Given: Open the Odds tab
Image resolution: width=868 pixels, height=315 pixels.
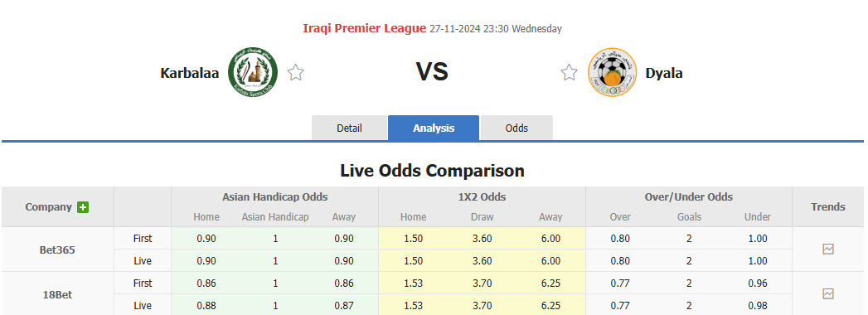Looking at the screenshot, I should 516,128.
